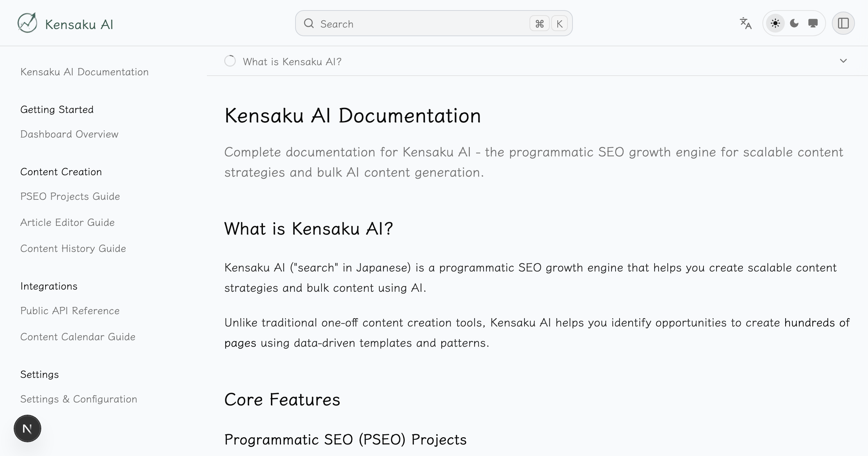Switch to light theme sun icon
Image resolution: width=868 pixels, height=456 pixels.
point(775,23)
